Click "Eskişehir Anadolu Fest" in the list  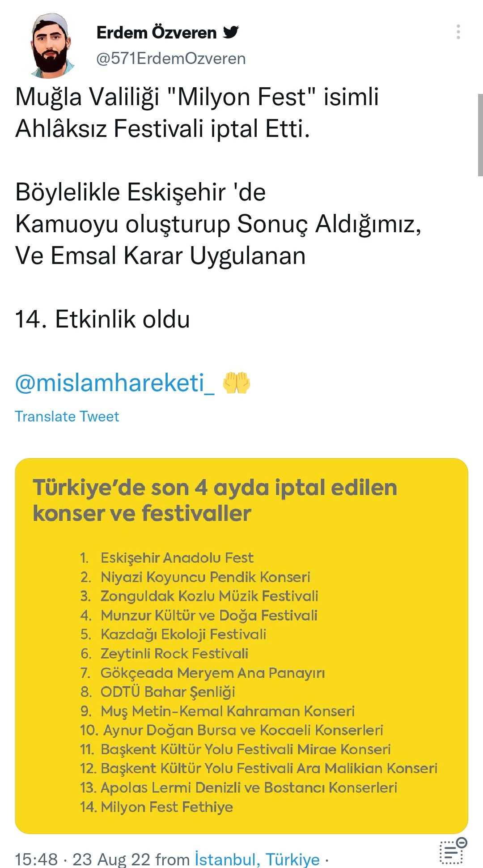[x=177, y=558]
